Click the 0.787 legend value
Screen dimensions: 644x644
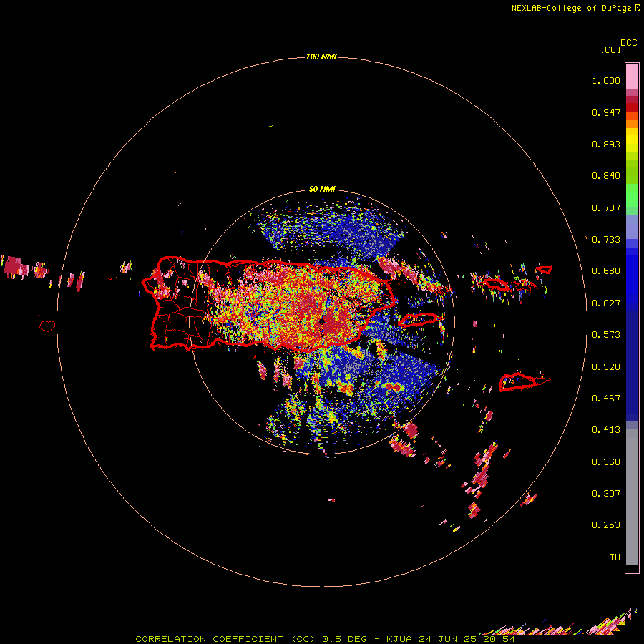[x=606, y=208]
